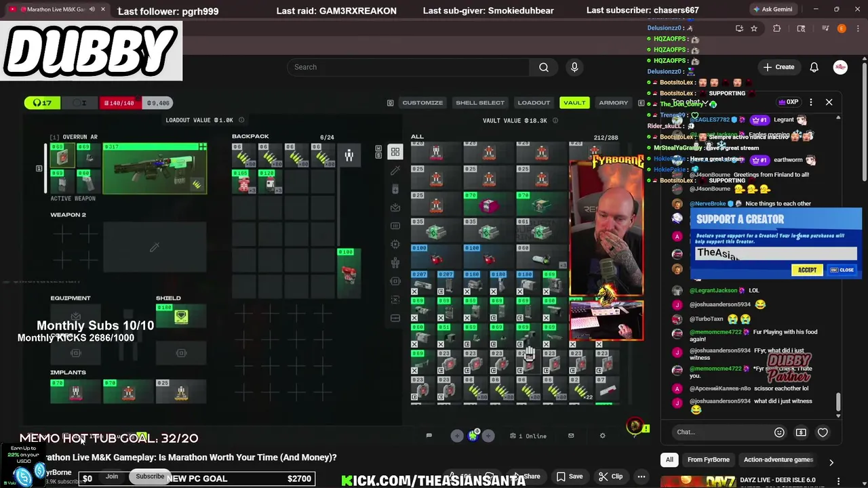This screenshot has width=868, height=488.
Task: Click the Subscribe button
Action: click(x=150, y=476)
